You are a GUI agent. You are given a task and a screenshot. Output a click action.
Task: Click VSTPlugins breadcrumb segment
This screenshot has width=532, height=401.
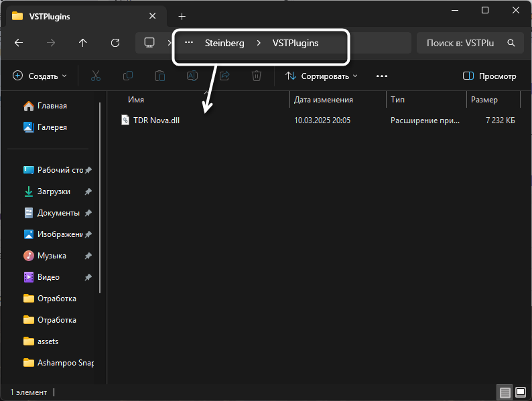click(295, 43)
